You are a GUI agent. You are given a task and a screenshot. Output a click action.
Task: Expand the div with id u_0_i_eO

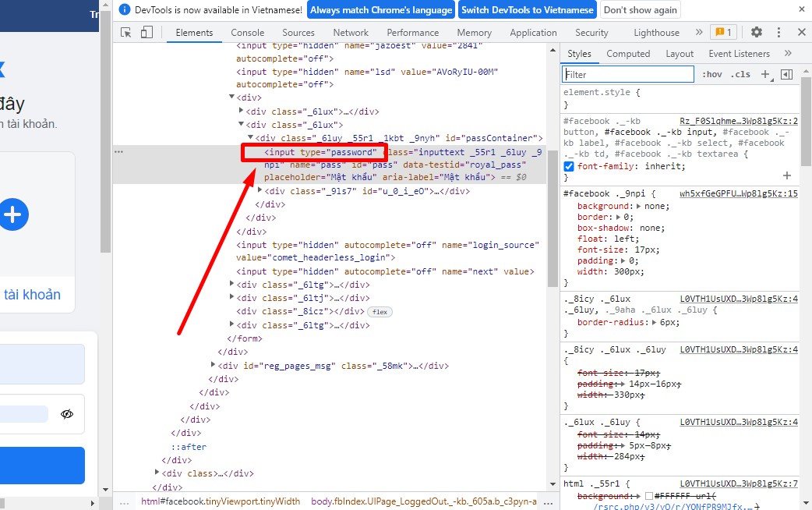point(260,190)
